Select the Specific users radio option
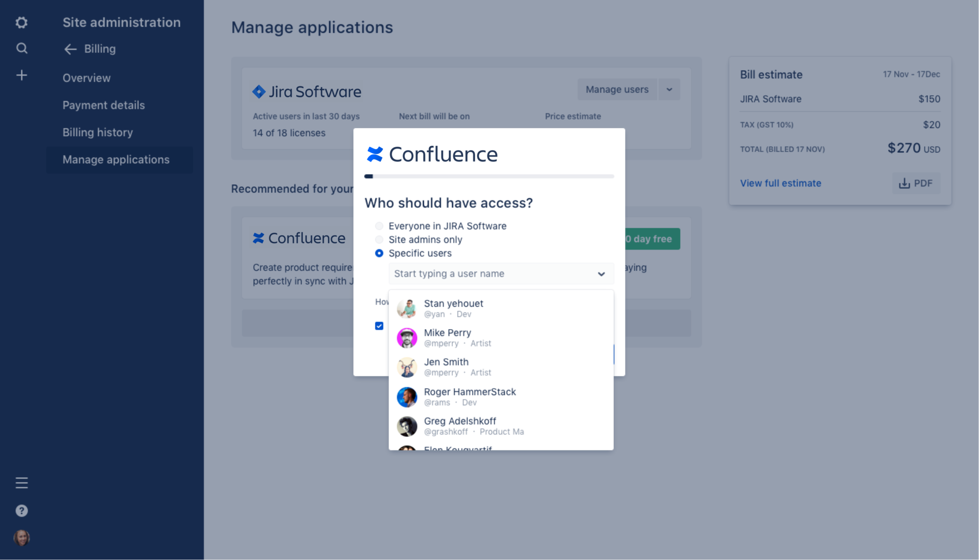 coord(379,253)
